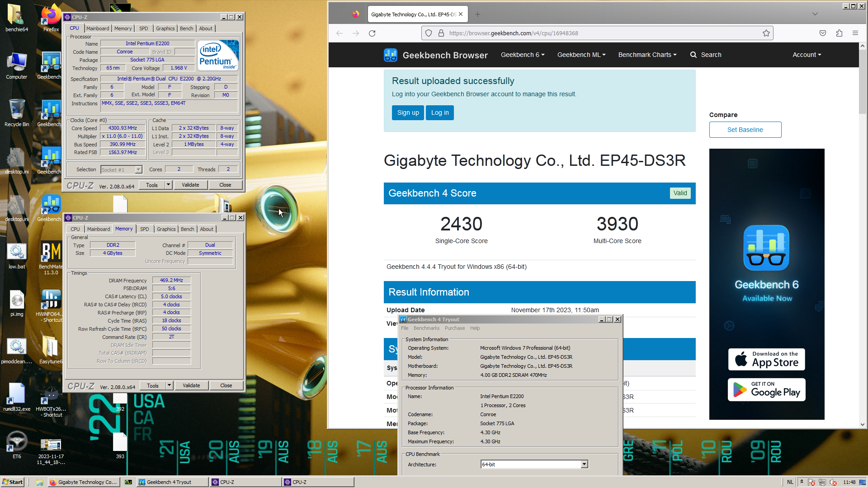Image resolution: width=868 pixels, height=488 pixels.
Task: Open Bench tab in lower CPU-Z window
Action: 187,229
